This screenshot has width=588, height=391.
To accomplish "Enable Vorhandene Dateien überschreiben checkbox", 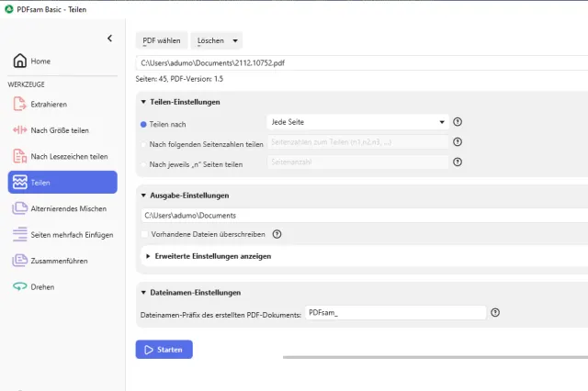I will (143, 234).
